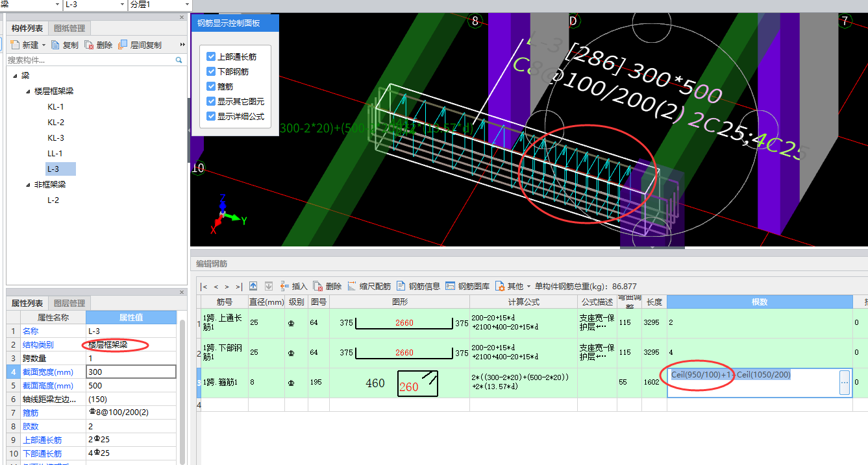Click the 删除 icon in the component list toolbar

click(x=89, y=45)
